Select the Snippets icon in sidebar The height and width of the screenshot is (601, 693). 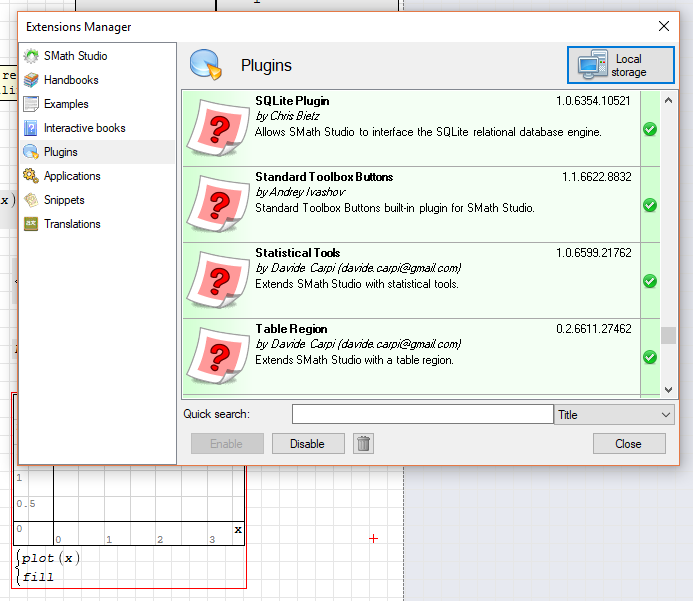point(31,200)
